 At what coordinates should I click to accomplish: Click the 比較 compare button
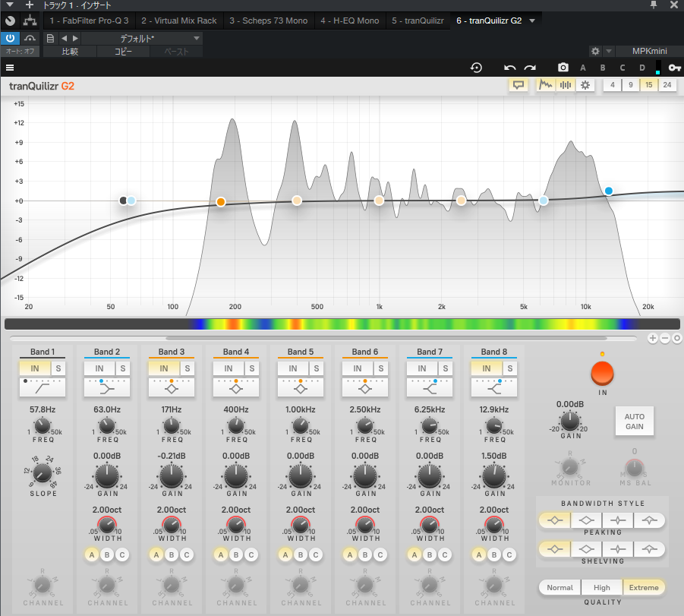click(x=70, y=52)
